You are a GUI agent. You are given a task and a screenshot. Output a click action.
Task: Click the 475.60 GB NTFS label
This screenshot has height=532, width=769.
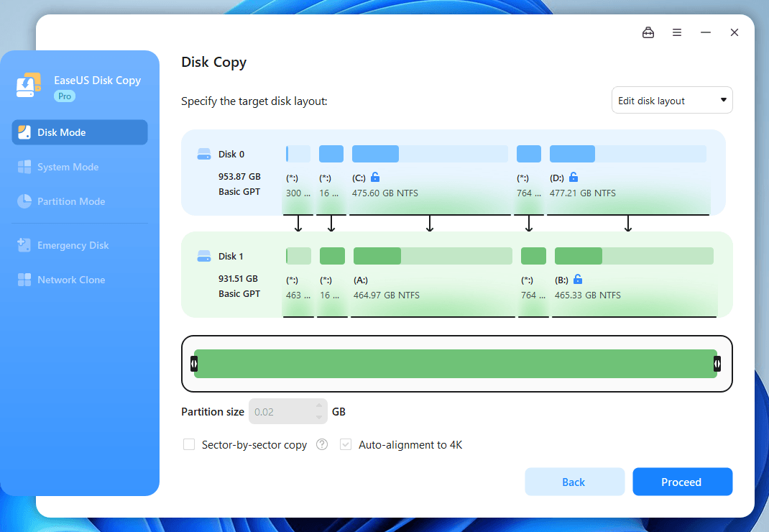click(385, 193)
